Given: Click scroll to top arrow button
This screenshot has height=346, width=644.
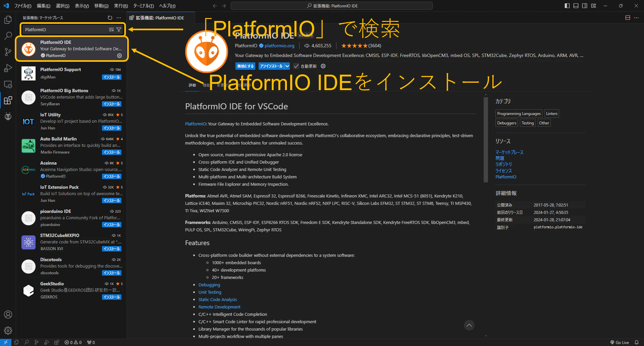Looking at the screenshot, I should 469,325.
